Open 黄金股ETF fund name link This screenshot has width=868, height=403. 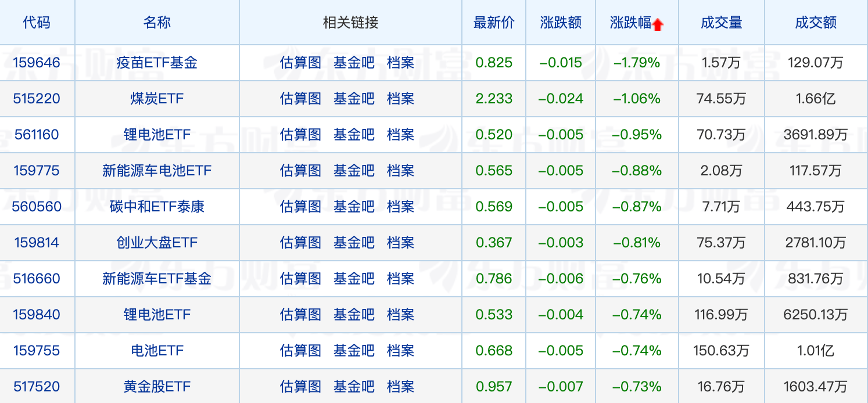(157, 387)
